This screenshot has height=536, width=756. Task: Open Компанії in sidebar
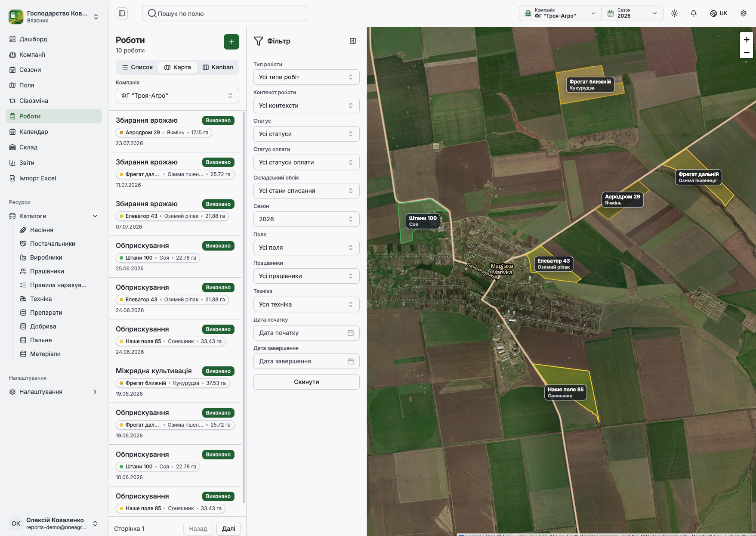point(54,55)
